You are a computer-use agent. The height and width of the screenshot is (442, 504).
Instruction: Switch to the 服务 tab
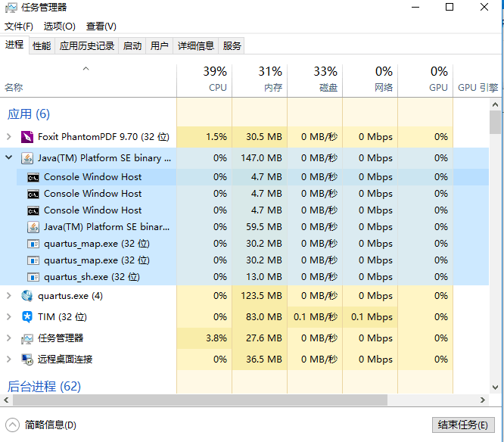(x=232, y=46)
